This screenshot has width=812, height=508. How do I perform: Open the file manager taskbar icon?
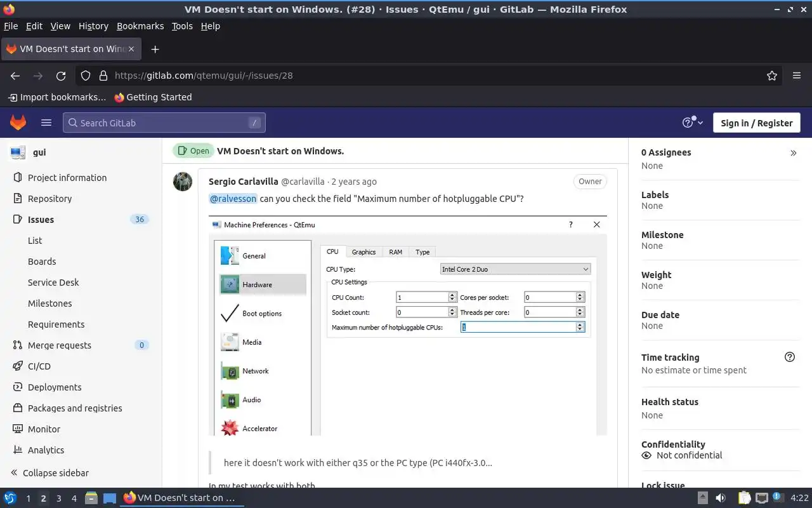tap(91, 498)
